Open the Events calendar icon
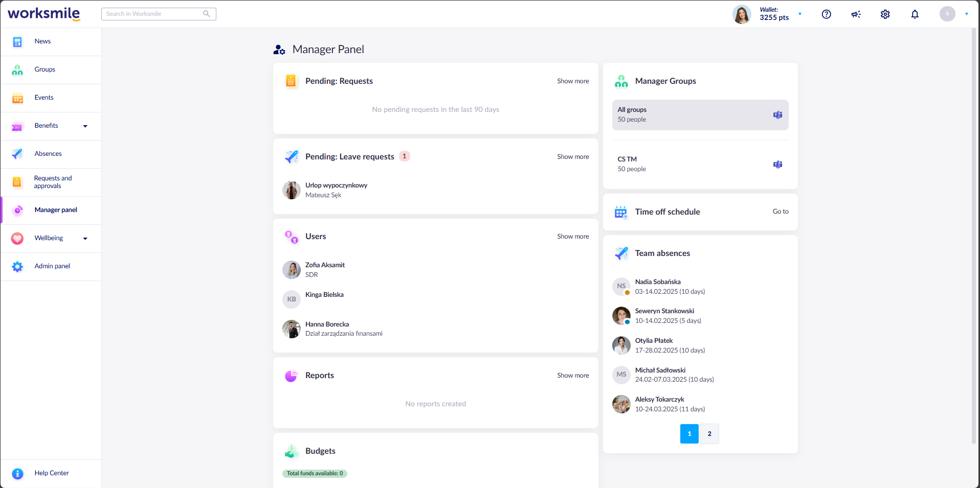Viewport: 980px width, 488px height. 17,98
